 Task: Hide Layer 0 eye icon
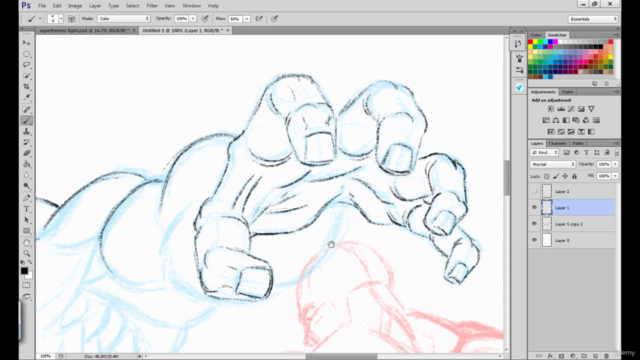click(x=534, y=240)
